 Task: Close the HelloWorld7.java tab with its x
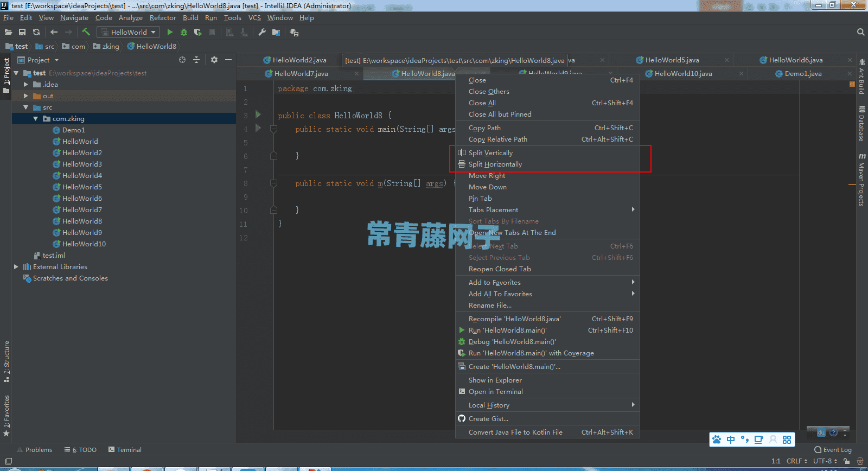pos(356,74)
